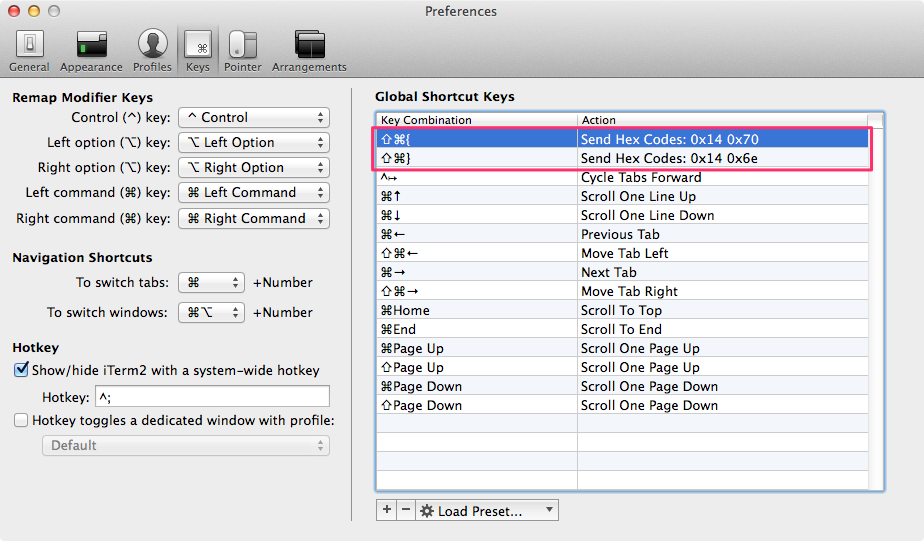Close the Preferences window
This screenshot has width=924, height=541.
tap(14, 11)
